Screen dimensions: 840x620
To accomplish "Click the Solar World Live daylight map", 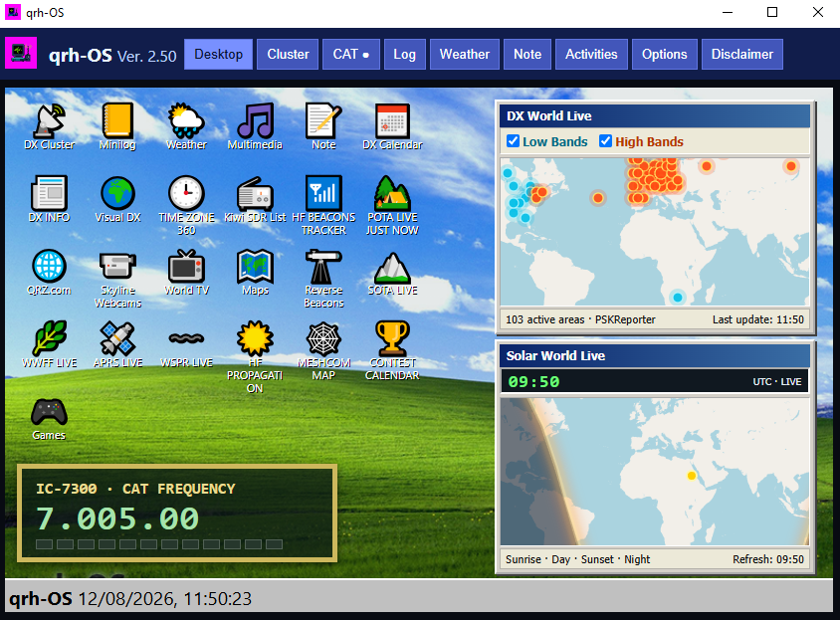I will 655,472.
